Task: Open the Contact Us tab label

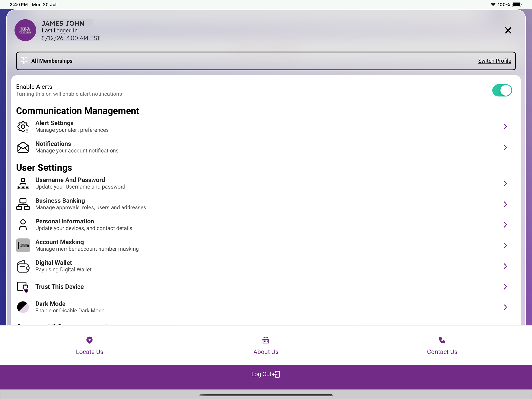Action: pos(442,352)
